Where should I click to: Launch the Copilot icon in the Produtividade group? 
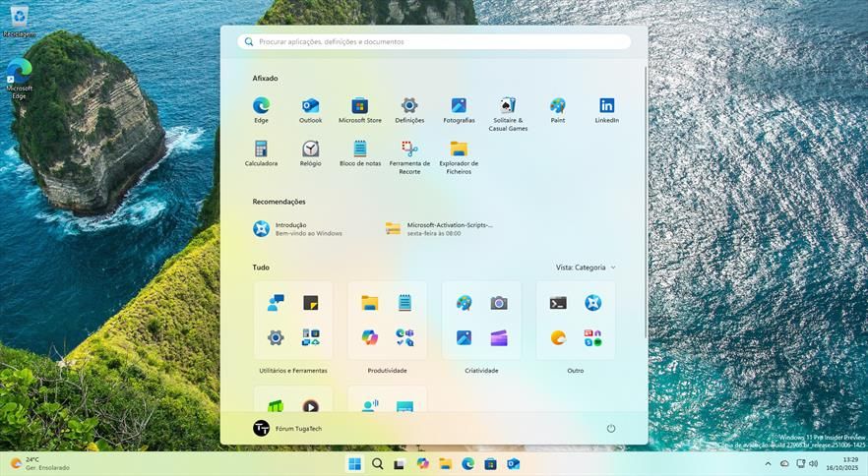(370, 337)
